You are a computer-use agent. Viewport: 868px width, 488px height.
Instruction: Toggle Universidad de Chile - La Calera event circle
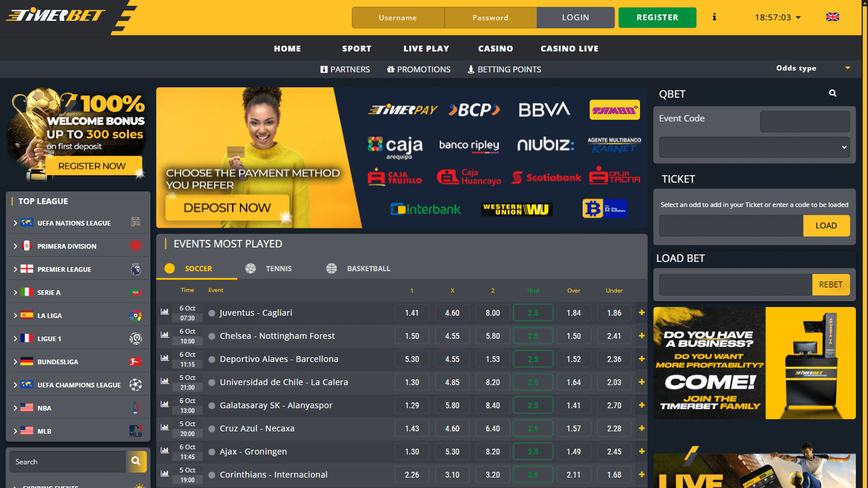coord(212,382)
